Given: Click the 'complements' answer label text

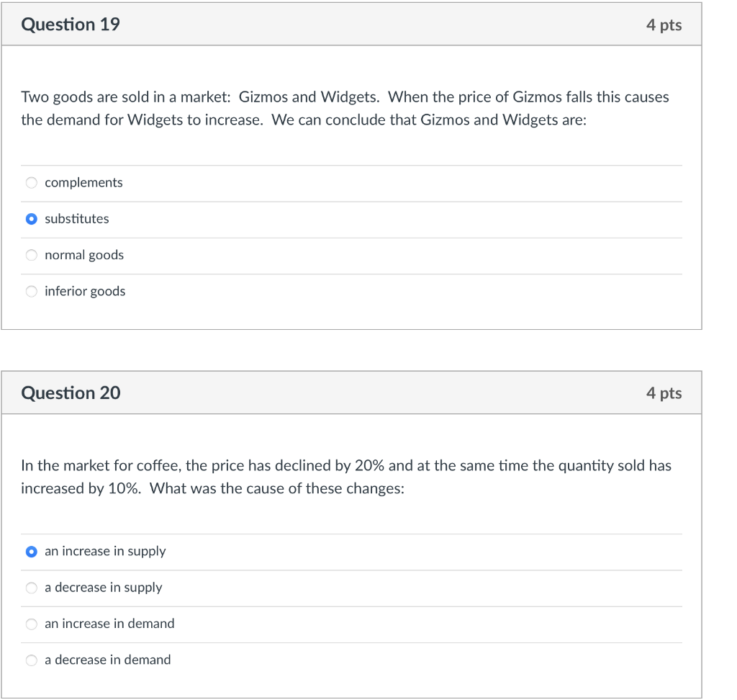Looking at the screenshot, I should pyautogui.click(x=83, y=182).
